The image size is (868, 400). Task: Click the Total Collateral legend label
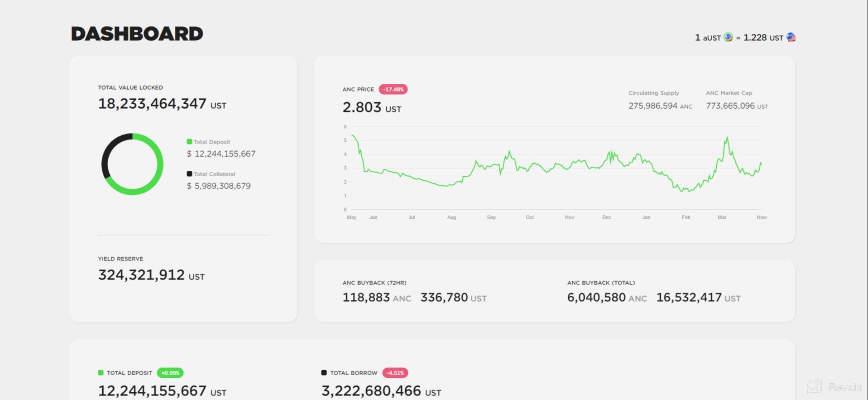coord(214,174)
